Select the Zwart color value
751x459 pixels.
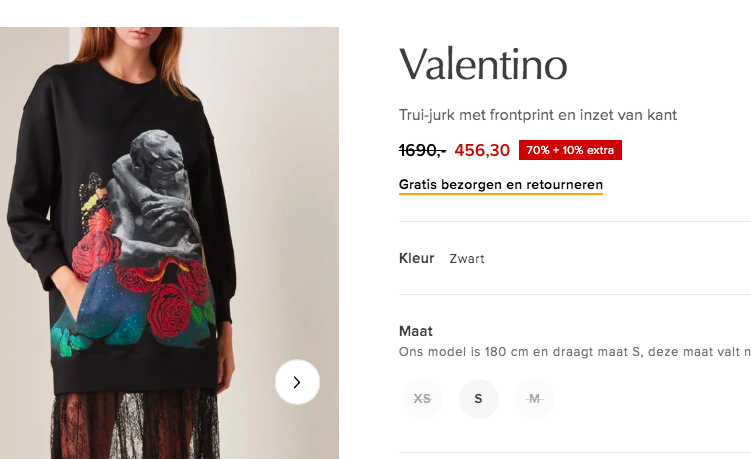[467, 259]
